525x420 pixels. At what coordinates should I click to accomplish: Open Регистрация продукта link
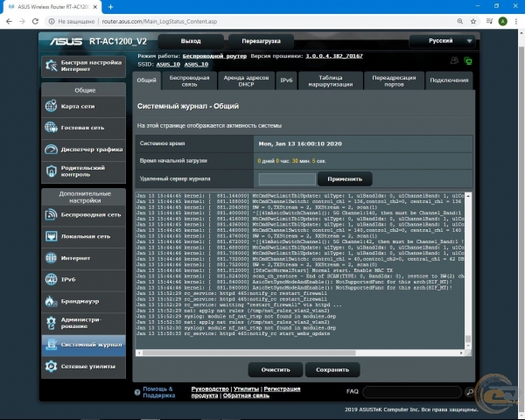(x=282, y=388)
